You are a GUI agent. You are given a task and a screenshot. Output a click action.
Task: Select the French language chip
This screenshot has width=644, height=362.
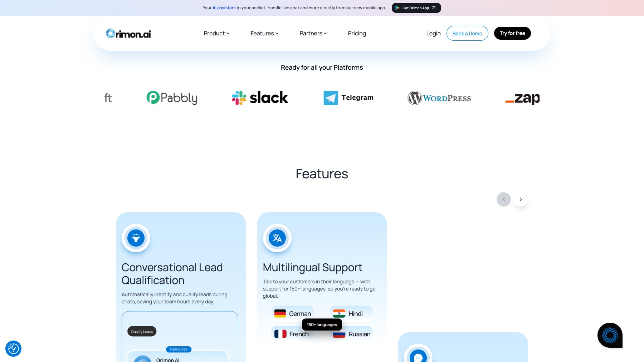click(292, 334)
